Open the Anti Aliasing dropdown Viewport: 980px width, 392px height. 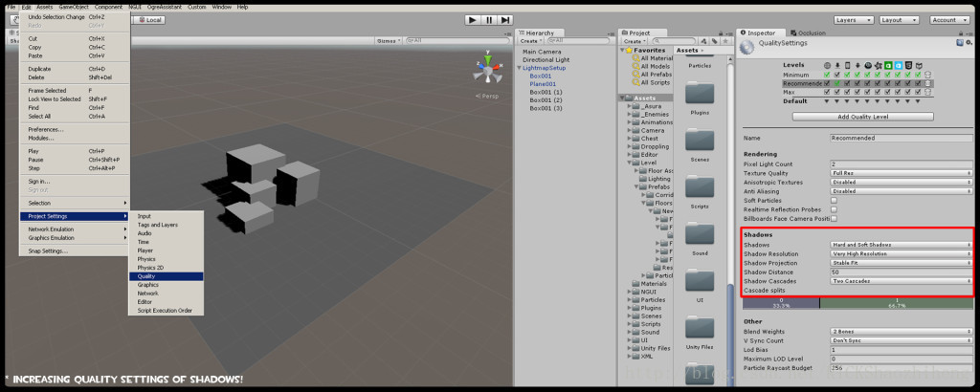point(902,191)
